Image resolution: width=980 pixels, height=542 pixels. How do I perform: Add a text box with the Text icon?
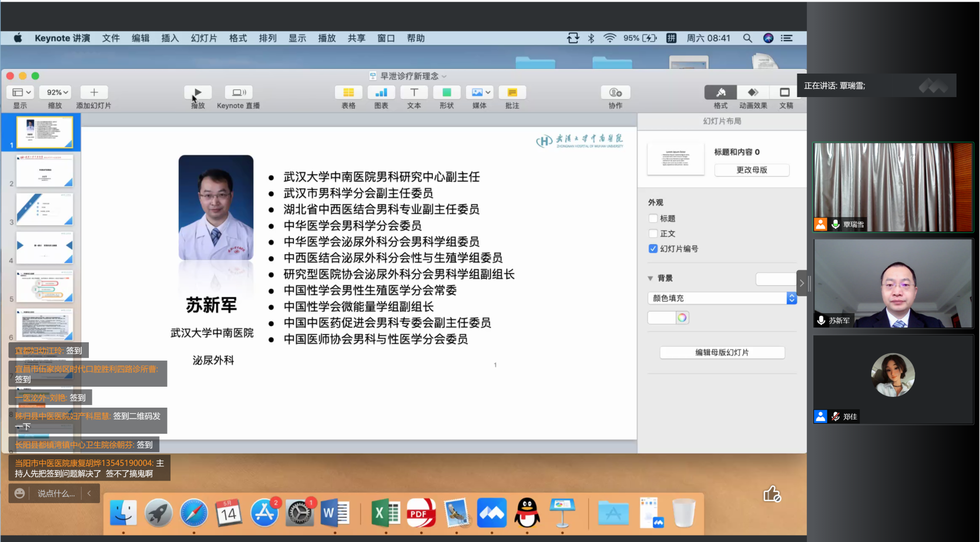point(414,92)
